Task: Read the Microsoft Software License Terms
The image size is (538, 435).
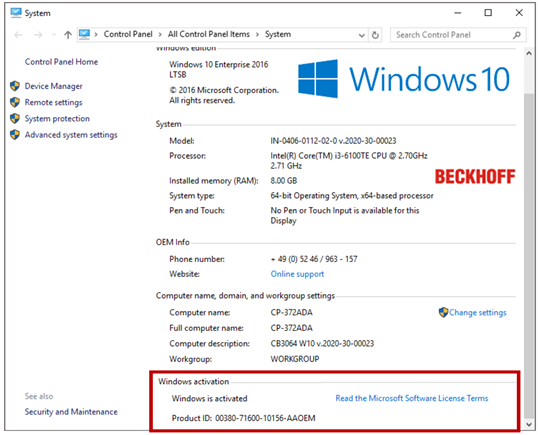Action: [x=412, y=398]
